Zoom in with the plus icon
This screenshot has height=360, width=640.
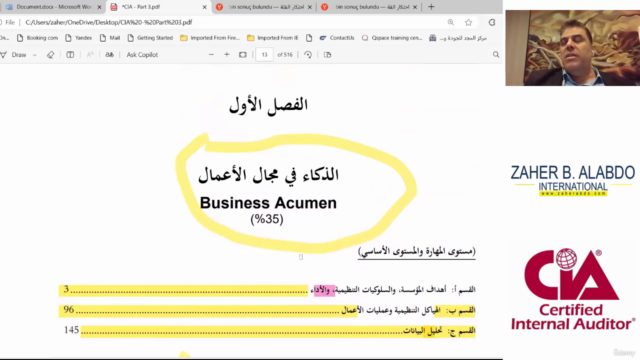pyautogui.click(x=227, y=55)
